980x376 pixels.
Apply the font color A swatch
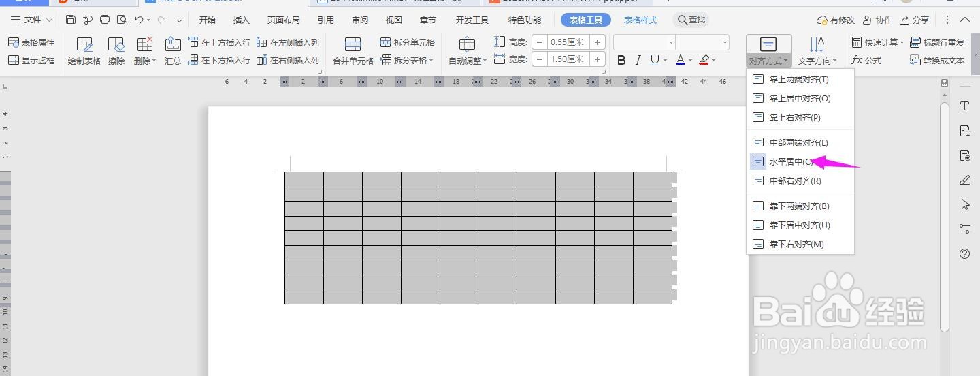(x=680, y=60)
